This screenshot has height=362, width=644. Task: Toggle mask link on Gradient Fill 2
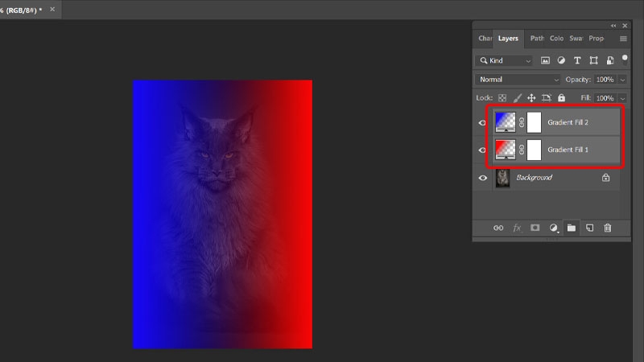[521, 122]
